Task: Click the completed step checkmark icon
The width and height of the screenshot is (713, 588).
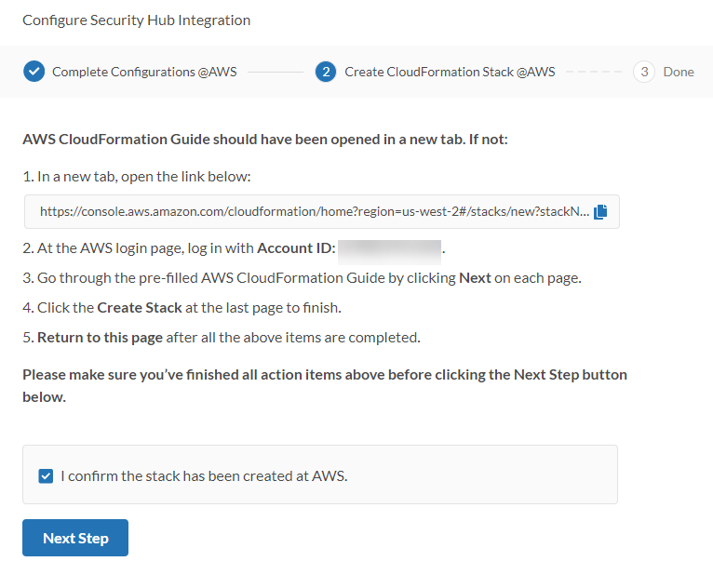Action: 34,72
